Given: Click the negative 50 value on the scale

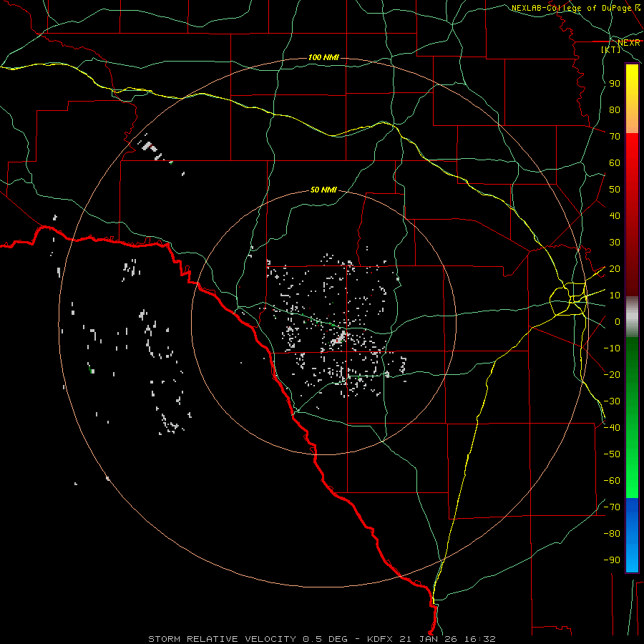Looking at the screenshot, I should 612,454.
